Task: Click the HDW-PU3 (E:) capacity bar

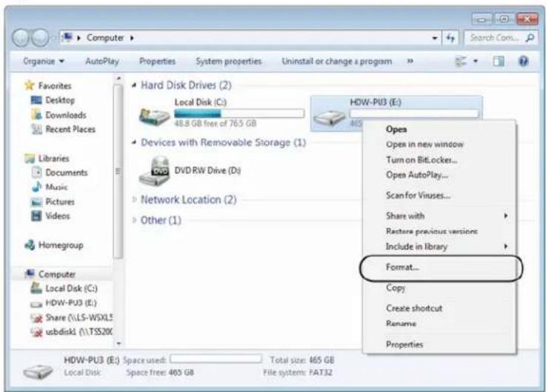Action: coord(414,113)
